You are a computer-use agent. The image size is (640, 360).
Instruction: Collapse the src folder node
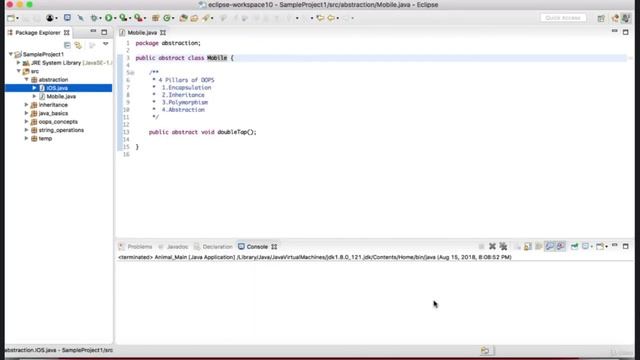[x=19, y=71]
